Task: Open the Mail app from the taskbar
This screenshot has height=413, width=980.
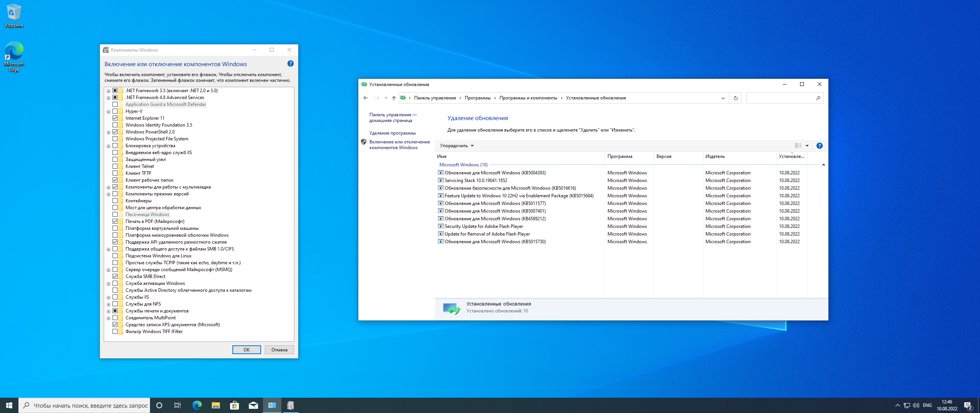Action: [x=253, y=405]
